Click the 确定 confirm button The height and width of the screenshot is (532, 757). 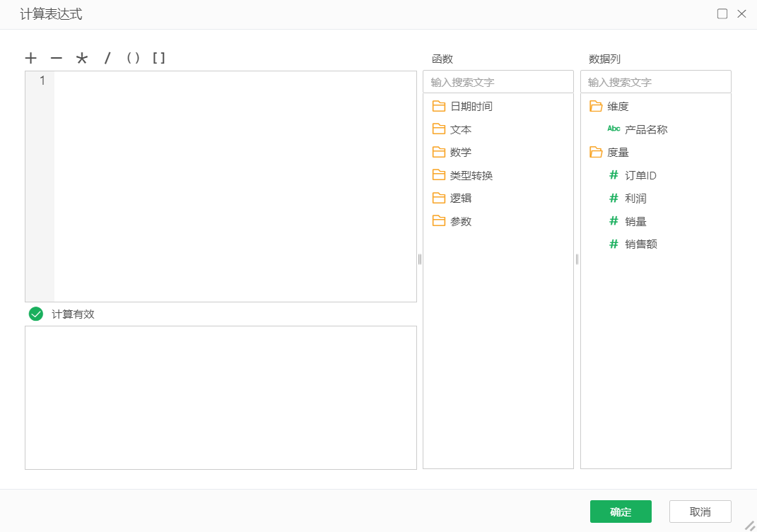click(621, 512)
